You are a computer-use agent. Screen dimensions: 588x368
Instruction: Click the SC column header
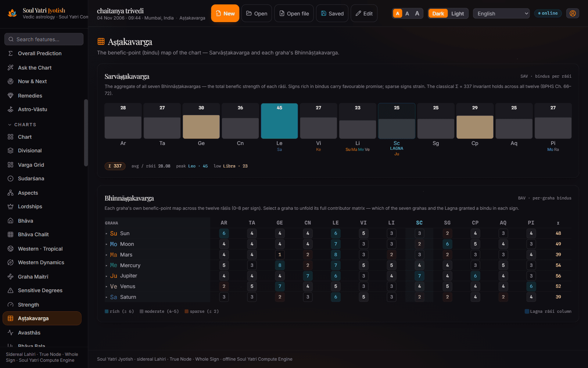click(419, 223)
